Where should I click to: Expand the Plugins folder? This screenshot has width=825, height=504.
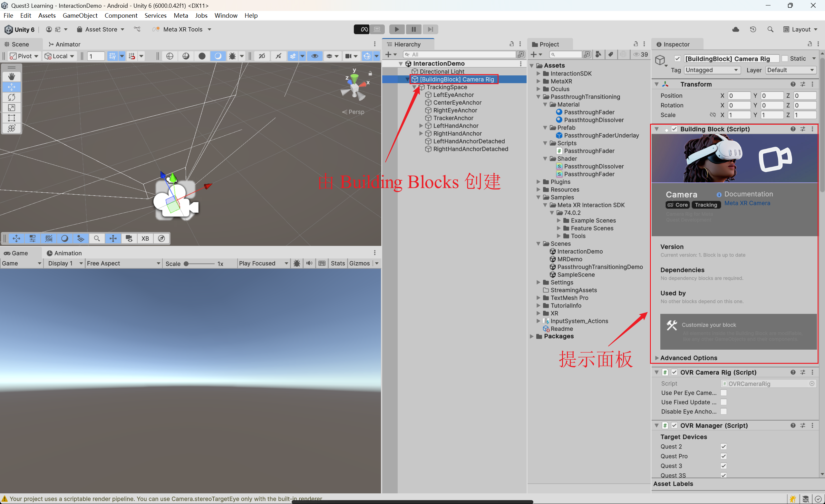coord(539,182)
